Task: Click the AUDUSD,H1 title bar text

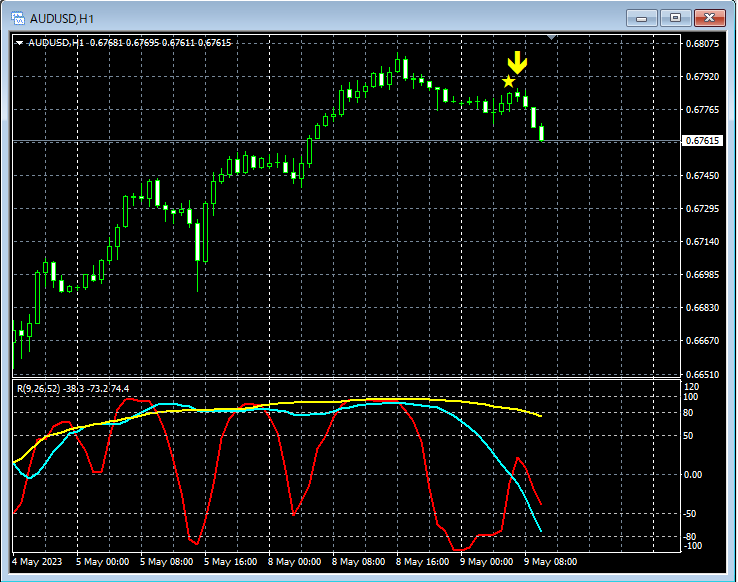Action: pos(62,19)
